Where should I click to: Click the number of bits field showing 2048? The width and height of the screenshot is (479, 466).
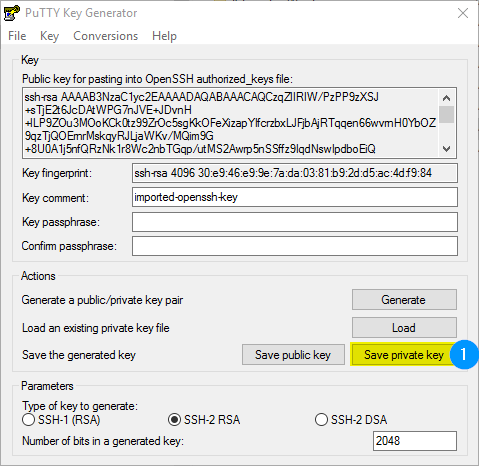[415, 441]
